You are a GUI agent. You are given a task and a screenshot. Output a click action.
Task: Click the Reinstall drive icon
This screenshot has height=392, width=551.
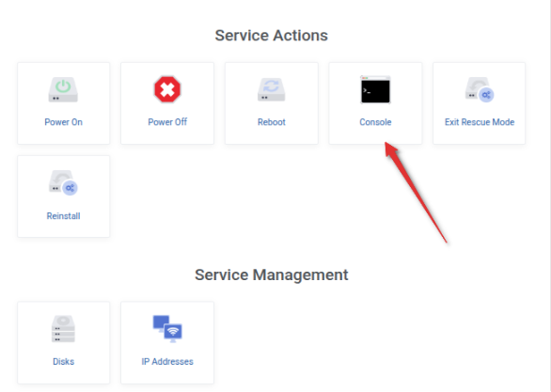63,182
